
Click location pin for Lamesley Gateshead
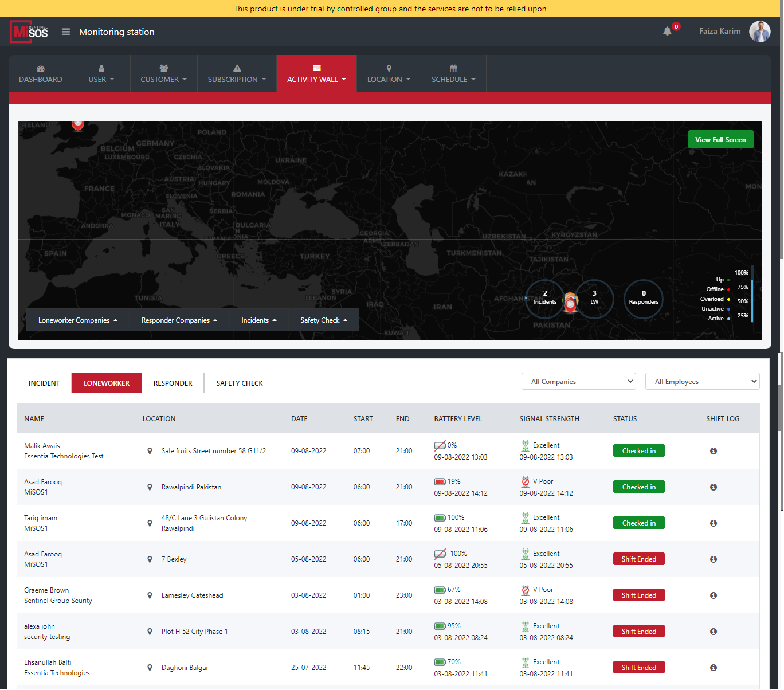[x=150, y=595]
